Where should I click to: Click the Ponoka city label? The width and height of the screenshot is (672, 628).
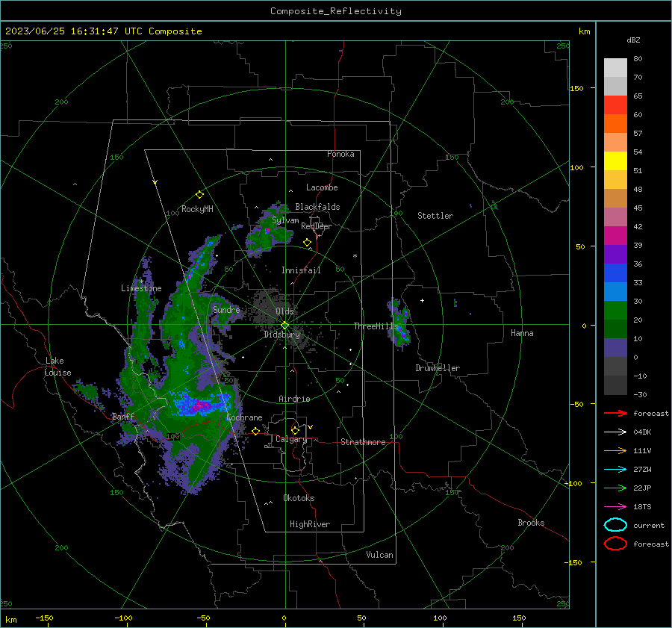click(340, 154)
